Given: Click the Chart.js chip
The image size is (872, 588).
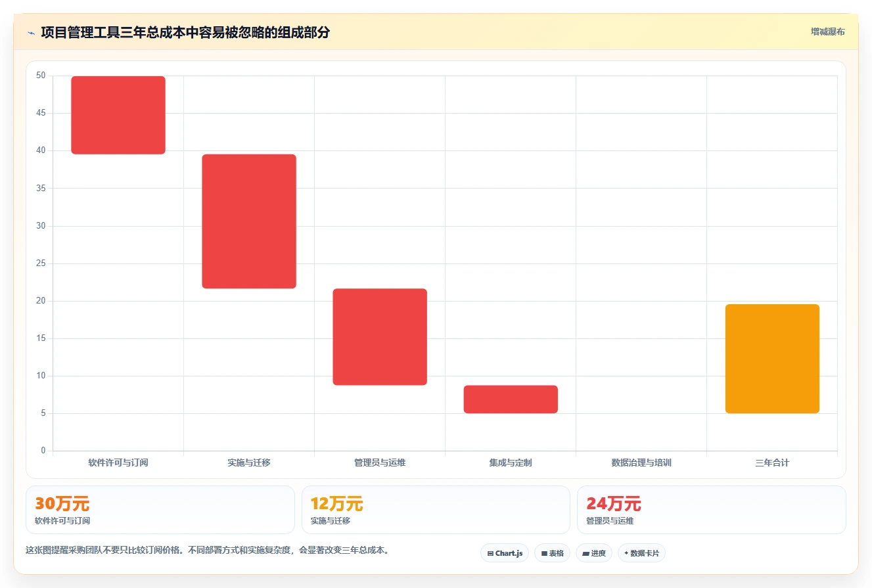Looking at the screenshot, I should point(505,553).
